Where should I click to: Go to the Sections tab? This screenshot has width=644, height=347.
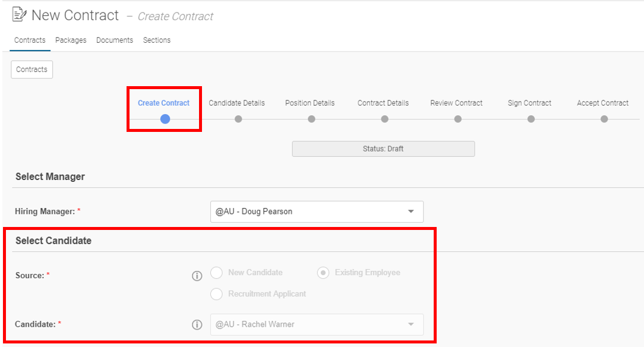coord(156,40)
